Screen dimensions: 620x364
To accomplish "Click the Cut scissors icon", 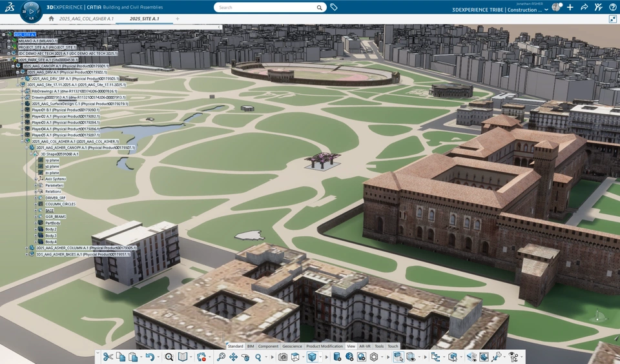I will pos(108,357).
